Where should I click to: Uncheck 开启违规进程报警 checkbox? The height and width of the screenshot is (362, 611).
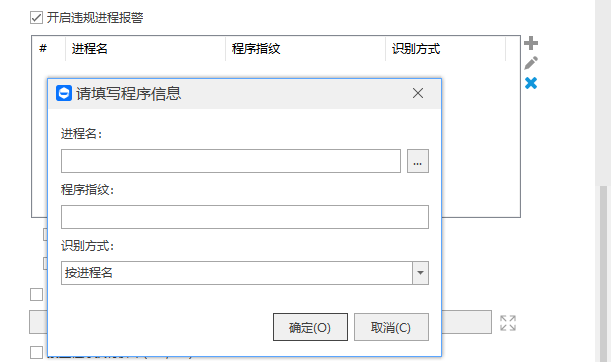36,18
